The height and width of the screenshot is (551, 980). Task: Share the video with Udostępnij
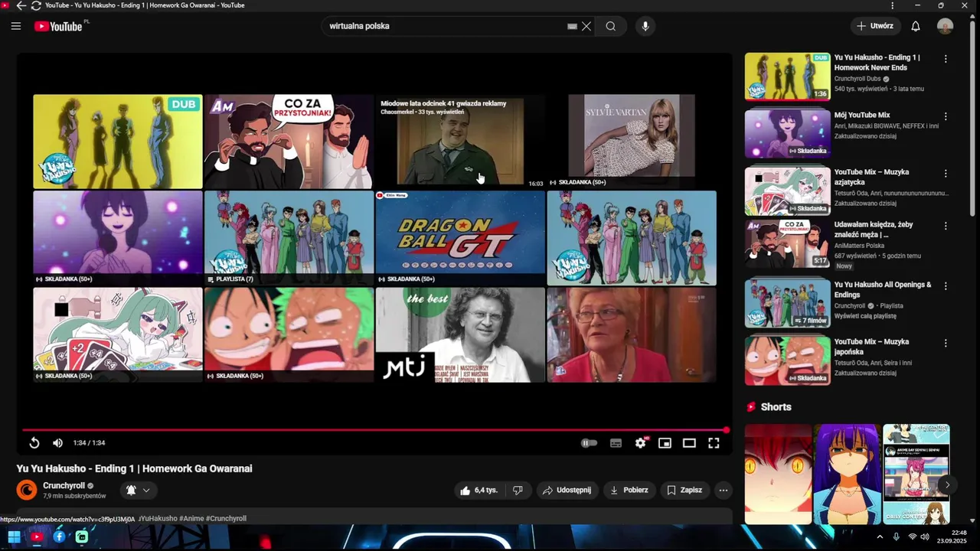tap(567, 490)
